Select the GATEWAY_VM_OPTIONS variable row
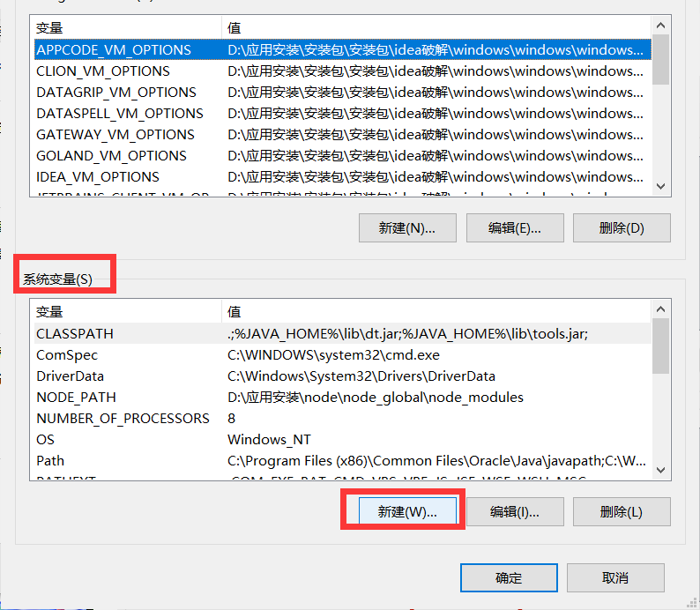 click(x=342, y=135)
